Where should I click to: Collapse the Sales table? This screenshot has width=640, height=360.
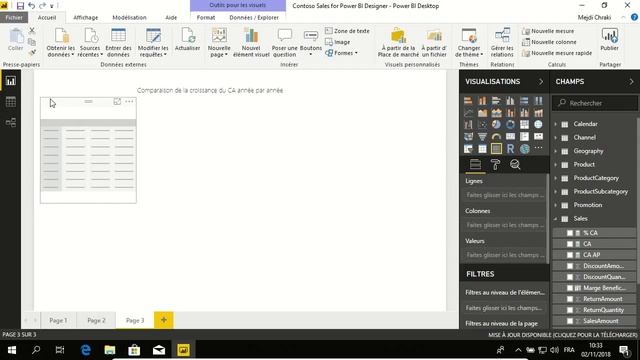pyautogui.click(x=556, y=219)
